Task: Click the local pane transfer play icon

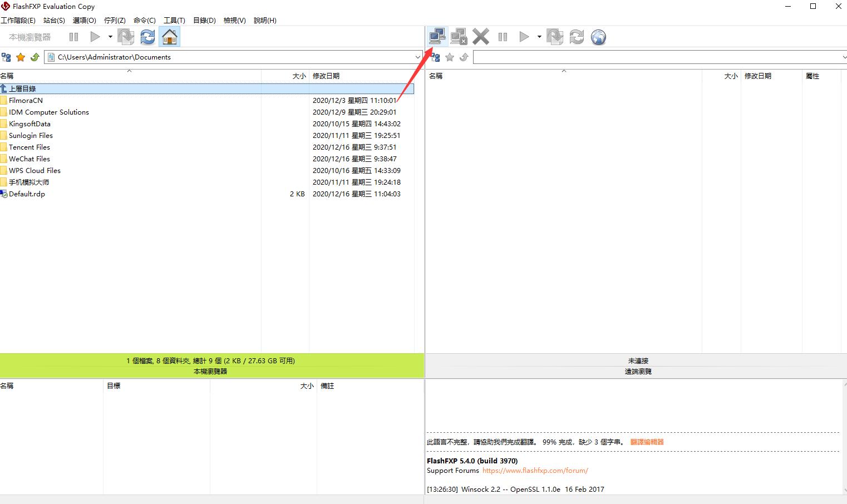Action: click(x=95, y=37)
